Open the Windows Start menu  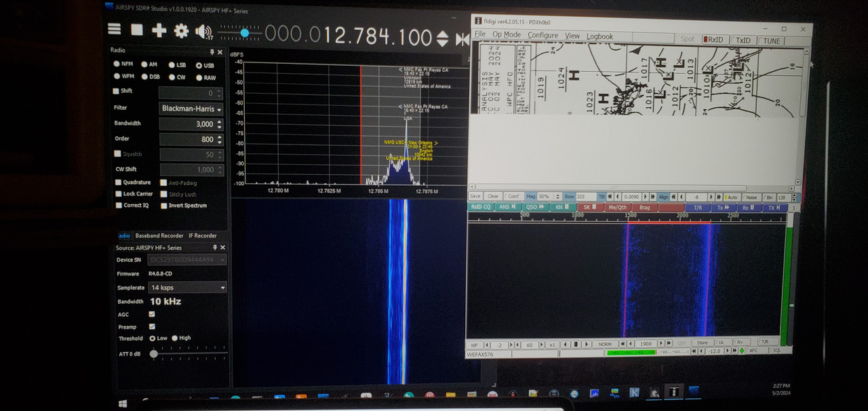123,403
